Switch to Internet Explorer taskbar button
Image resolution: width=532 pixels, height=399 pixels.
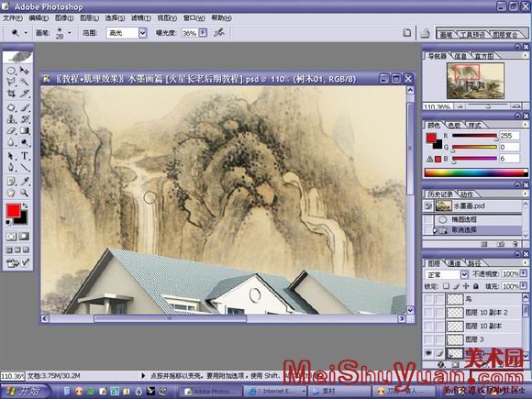pos(275,392)
